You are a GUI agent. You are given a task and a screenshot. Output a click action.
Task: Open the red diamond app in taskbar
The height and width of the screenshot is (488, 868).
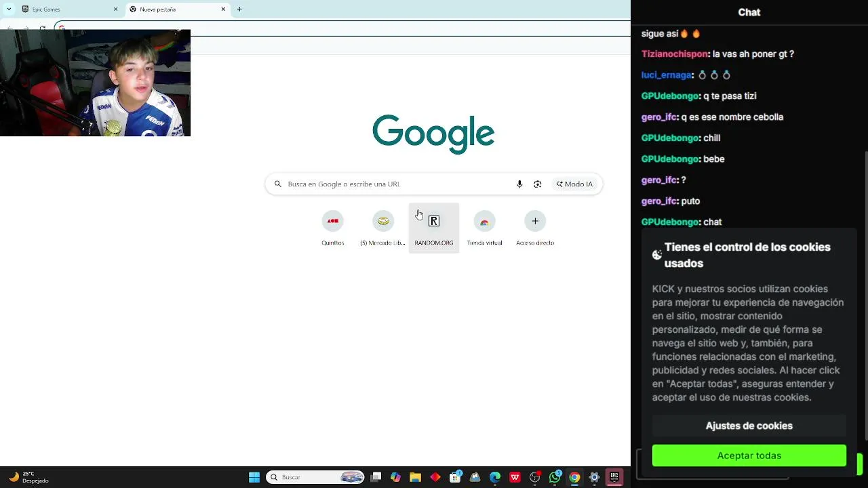(435, 477)
